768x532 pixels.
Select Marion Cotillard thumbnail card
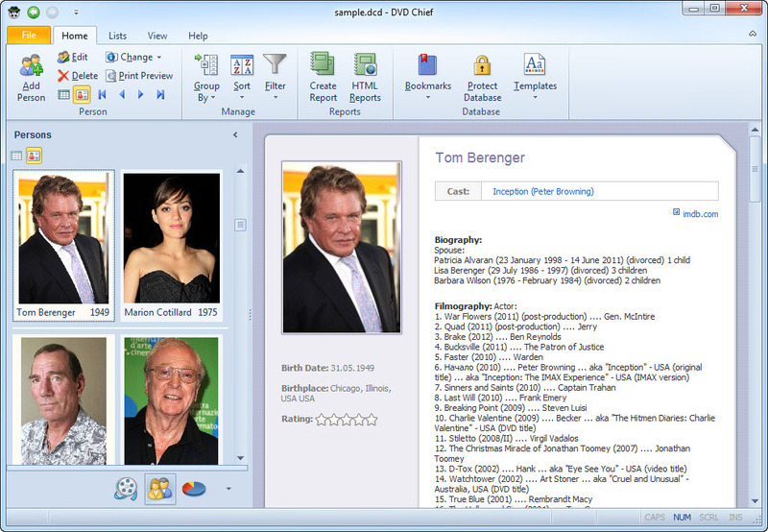(171, 246)
